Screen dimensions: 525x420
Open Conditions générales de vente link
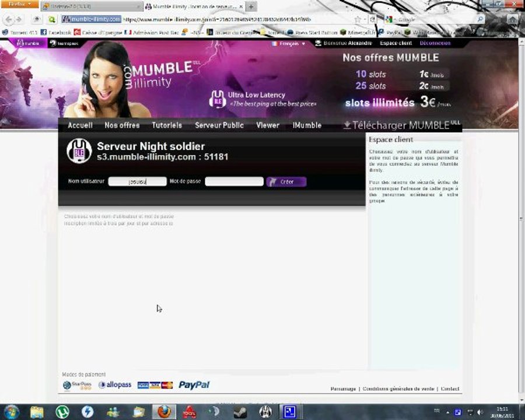[x=398, y=389]
